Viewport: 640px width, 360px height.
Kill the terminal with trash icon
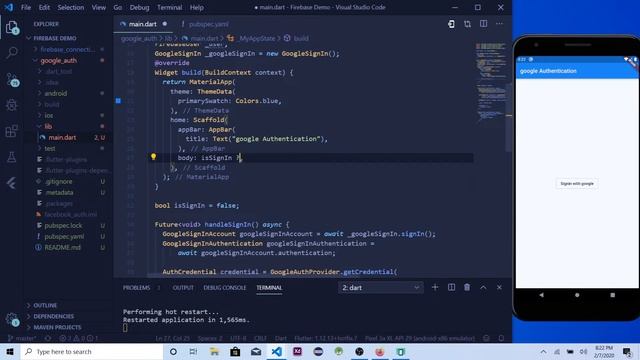(467, 287)
